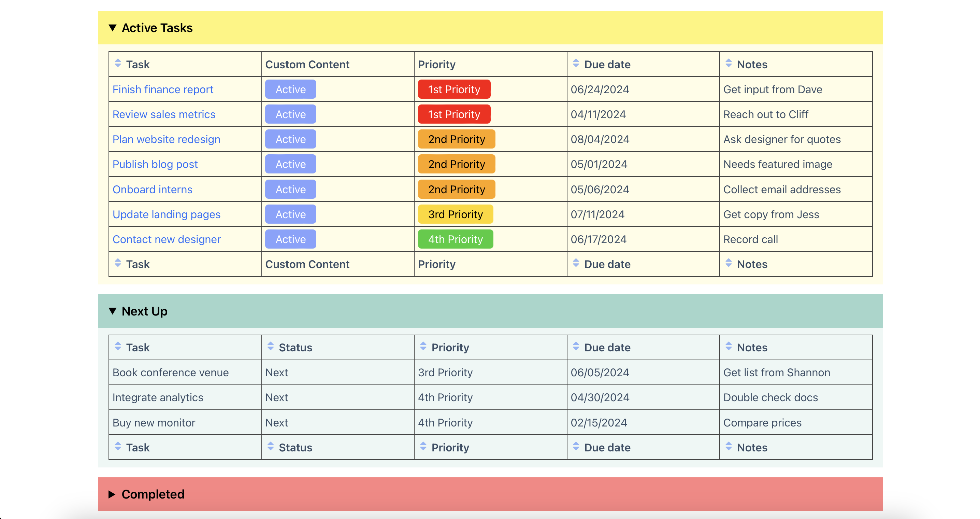Open the Plan website redesign task
980x519 pixels.
pyautogui.click(x=167, y=139)
